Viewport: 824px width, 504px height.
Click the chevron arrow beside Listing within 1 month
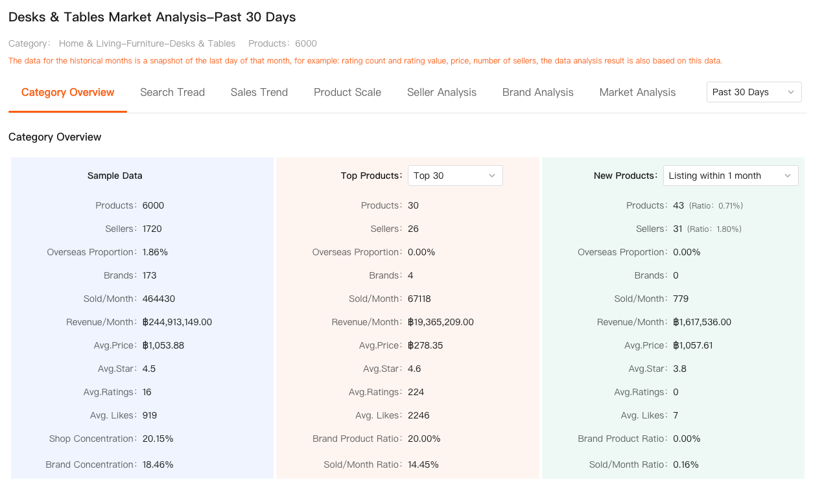pyautogui.click(x=787, y=176)
